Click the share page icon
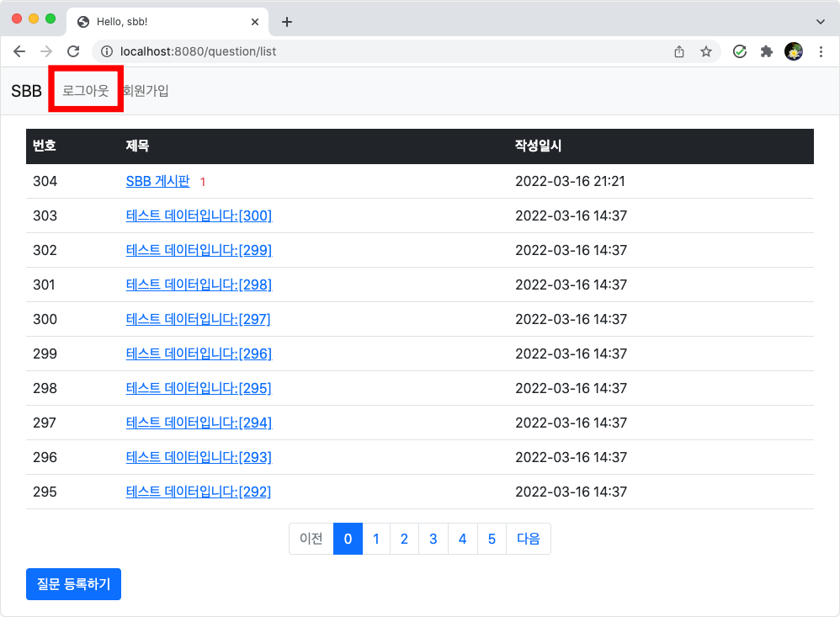Screen dimensions: 840x617 click(679, 51)
